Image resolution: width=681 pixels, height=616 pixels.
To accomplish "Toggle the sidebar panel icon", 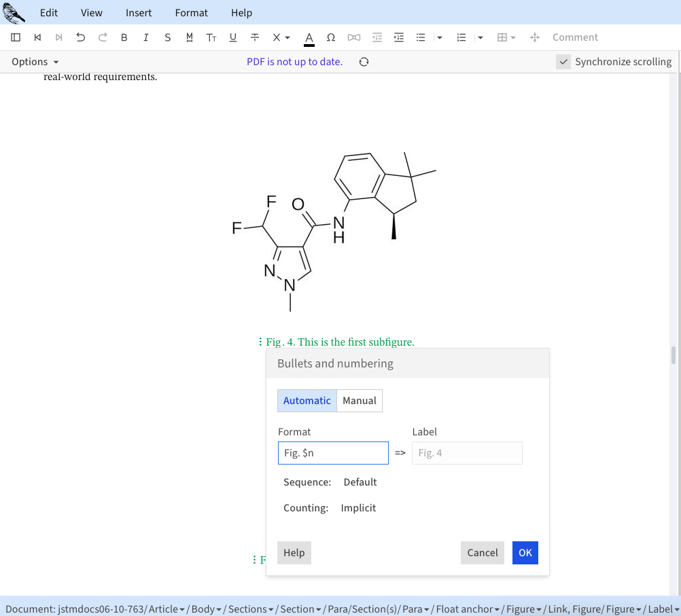I will point(16,37).
